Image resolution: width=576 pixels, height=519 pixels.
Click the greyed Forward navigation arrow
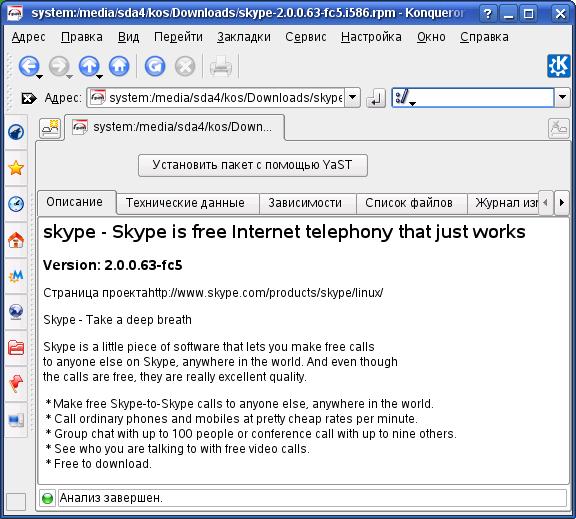59,66
